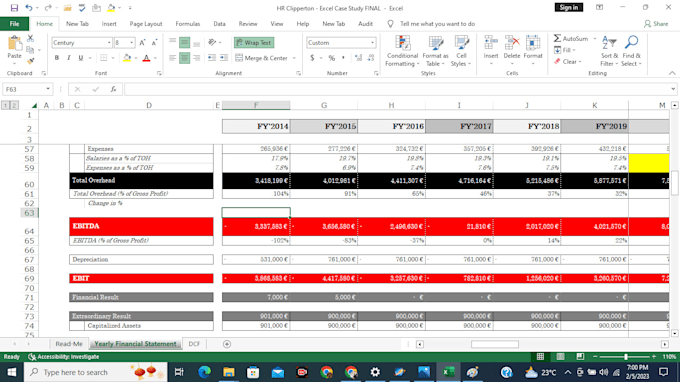The height and width of the screenshot is (382, 680).
Task: Click the Undo arrow icon
Action: [29, 8]
